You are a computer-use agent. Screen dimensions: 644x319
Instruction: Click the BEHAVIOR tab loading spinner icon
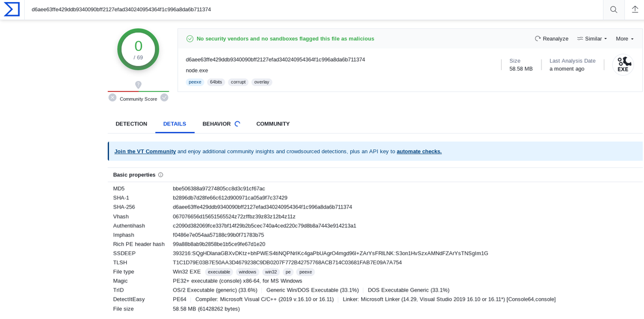coord(237,124)
